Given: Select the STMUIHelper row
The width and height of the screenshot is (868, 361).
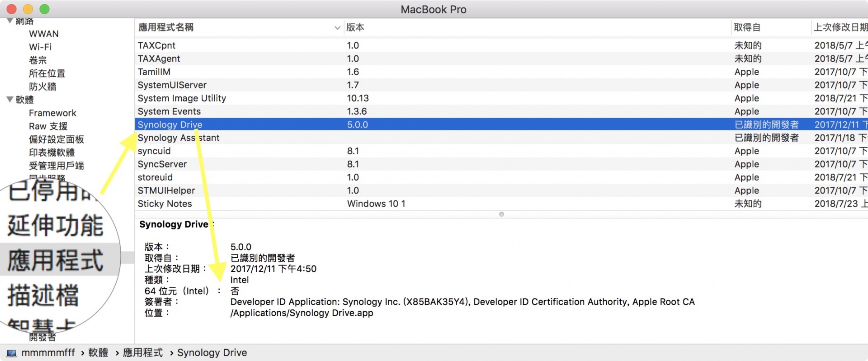Looking at the screenshot, I should (501, 190).
